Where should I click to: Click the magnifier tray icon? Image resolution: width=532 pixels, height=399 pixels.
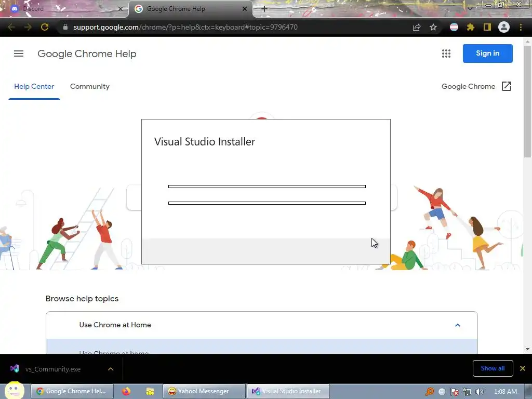430,392
